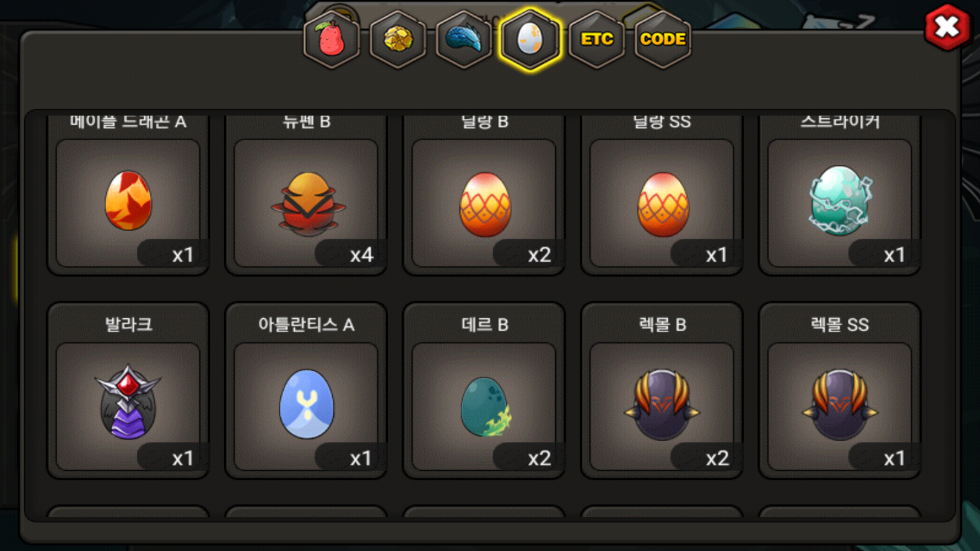
Task: Close the inventory with red X
Action: (x=947, y=27)
